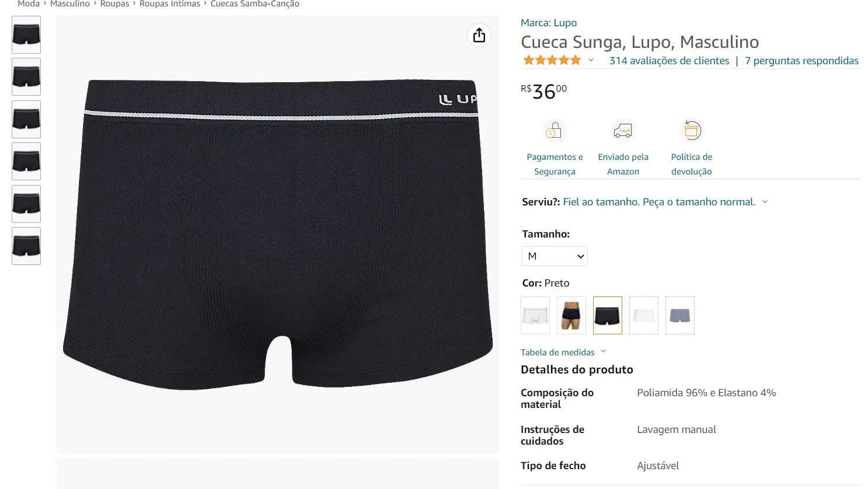868x489 pixels.
Task: Expand the Serviu fit info chevron
Action: (765, 202)
